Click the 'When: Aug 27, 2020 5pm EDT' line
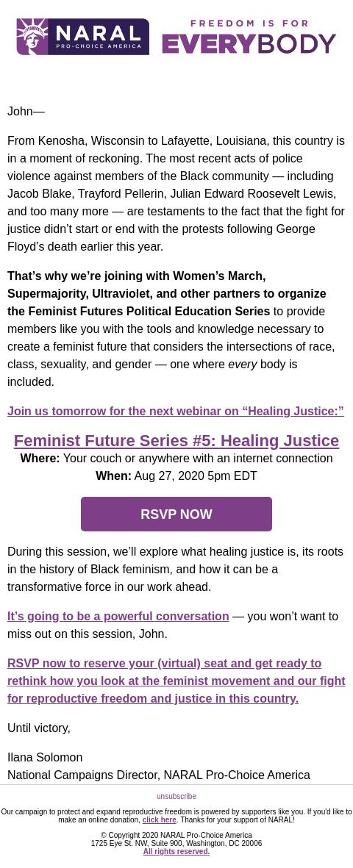 click(176, 476)
